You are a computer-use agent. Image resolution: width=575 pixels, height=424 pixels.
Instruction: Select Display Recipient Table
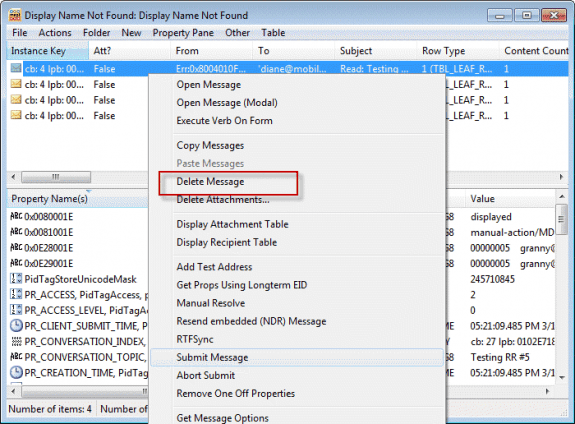pos(227,242)
